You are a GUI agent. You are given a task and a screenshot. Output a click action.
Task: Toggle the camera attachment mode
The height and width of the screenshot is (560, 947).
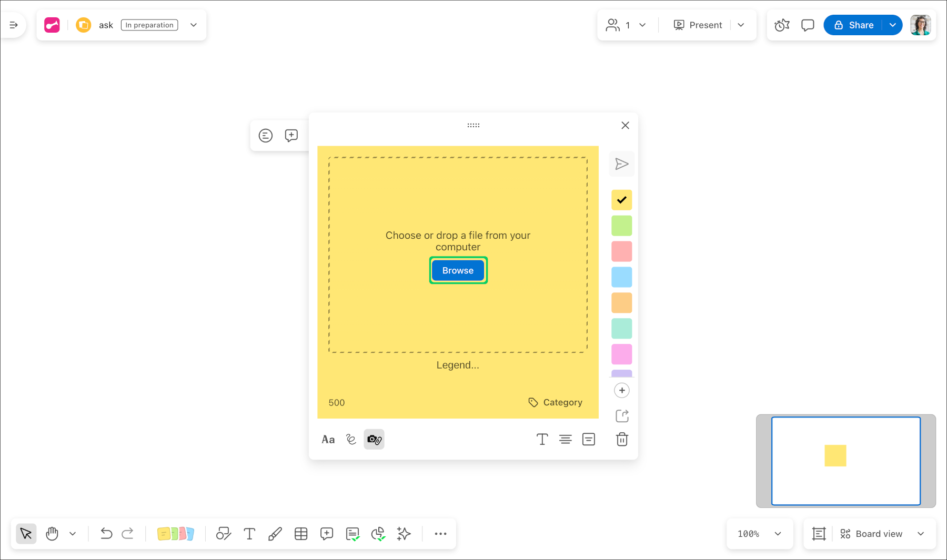[x=374, y=439]
